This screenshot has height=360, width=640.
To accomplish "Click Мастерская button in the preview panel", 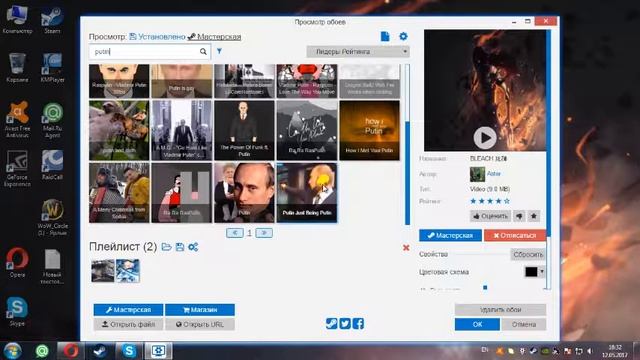I will pyautogui.click(x=450, y=236).
